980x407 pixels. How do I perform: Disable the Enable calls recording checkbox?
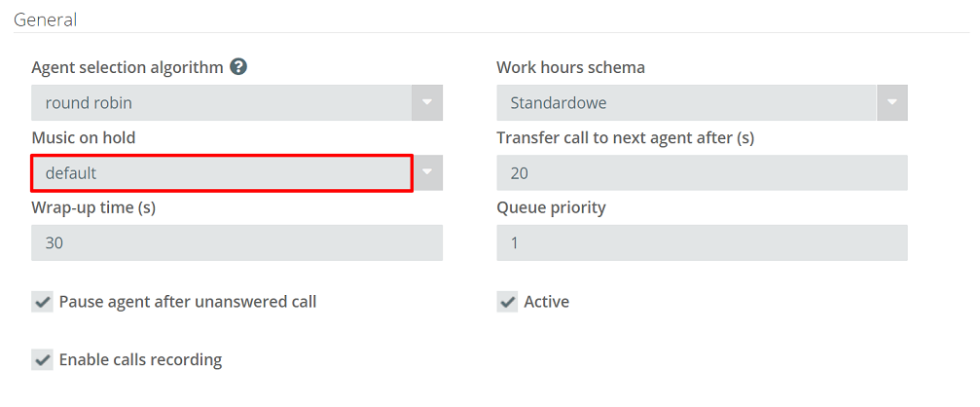coord(42,360)
